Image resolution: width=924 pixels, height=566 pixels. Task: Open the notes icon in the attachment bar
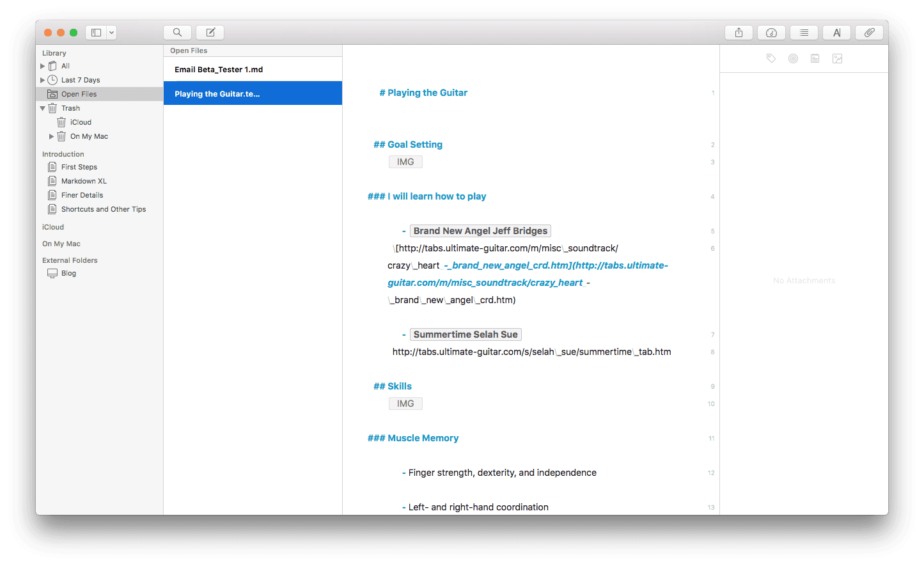[815, 58]
